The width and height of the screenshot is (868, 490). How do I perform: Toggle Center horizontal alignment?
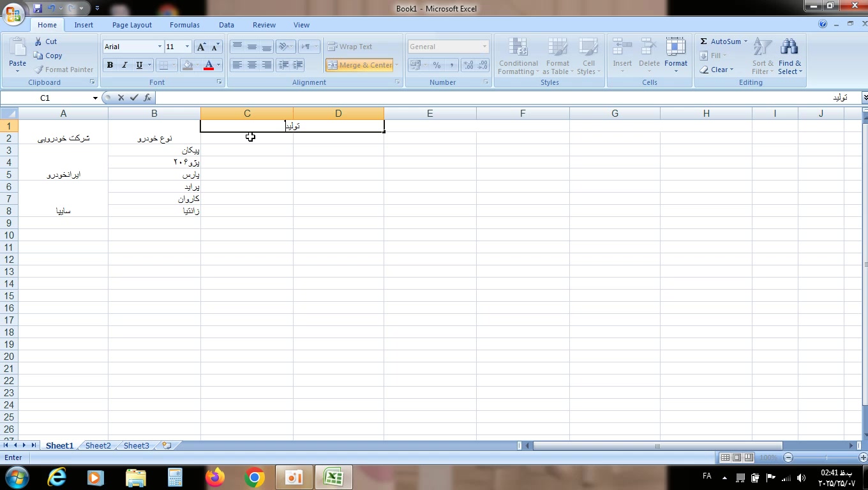click(252, 65)
